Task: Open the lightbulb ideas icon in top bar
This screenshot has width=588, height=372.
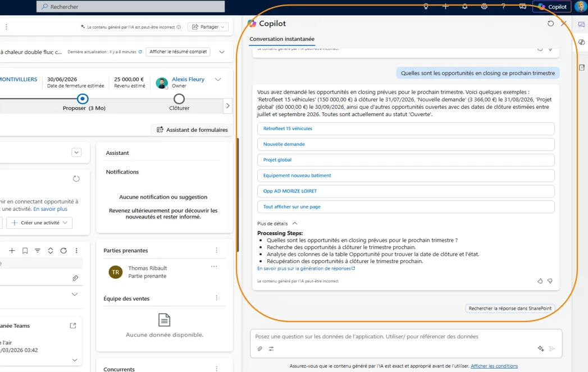Action: 426,6
